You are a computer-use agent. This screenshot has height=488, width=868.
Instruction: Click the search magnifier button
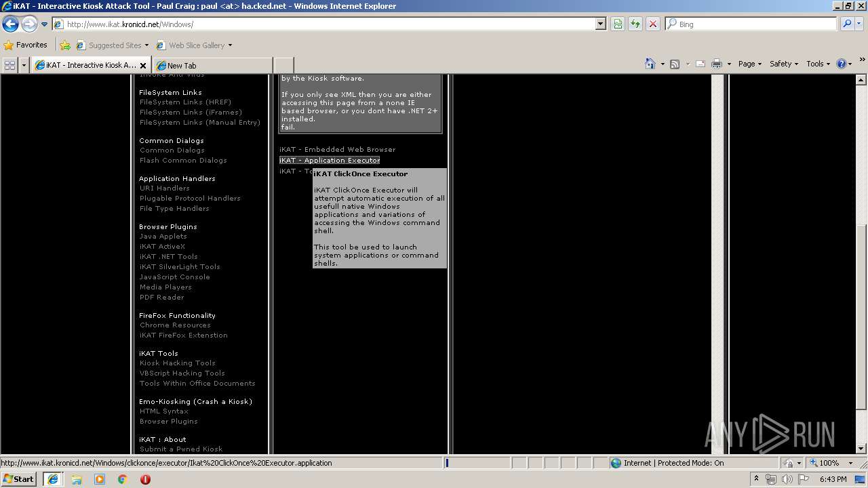(x=846, y=24)
